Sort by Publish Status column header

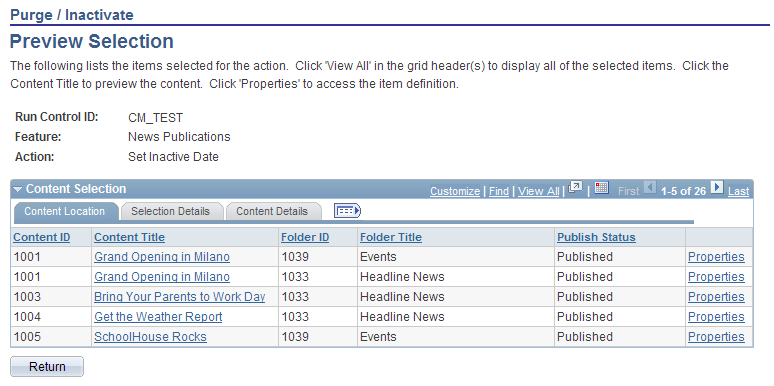[596, 237]
